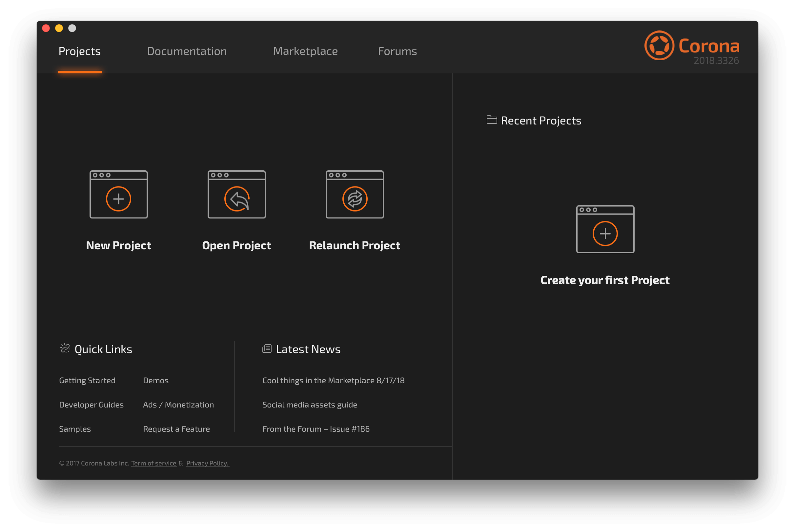Click the Recent Projects folder icon
The width and height of the screenshot is (795, 532).
pos(492,120)
